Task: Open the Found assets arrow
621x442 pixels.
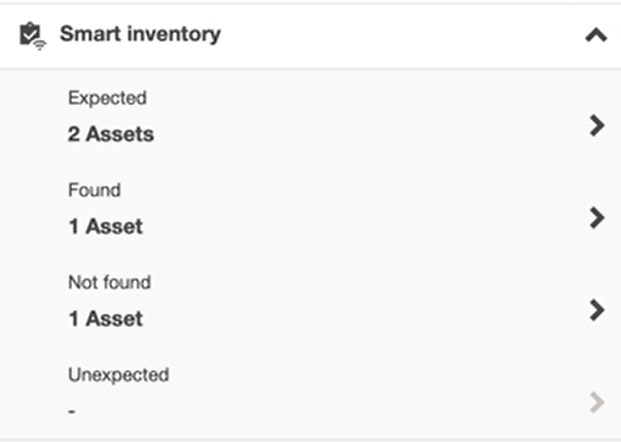Action: [597, 217]
